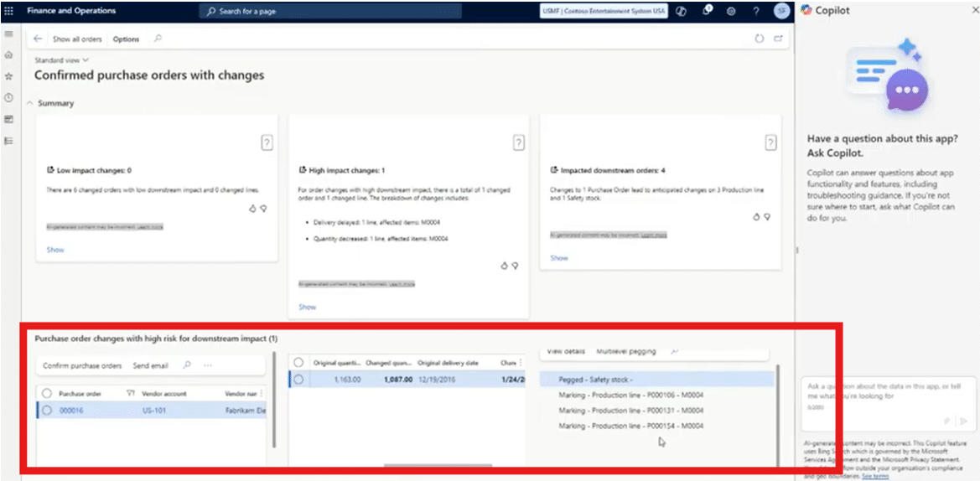Screen dimensions: 980x481
Task: Open the Standard view dropdown
Action: pyautogui.click(x=61, y=60)
